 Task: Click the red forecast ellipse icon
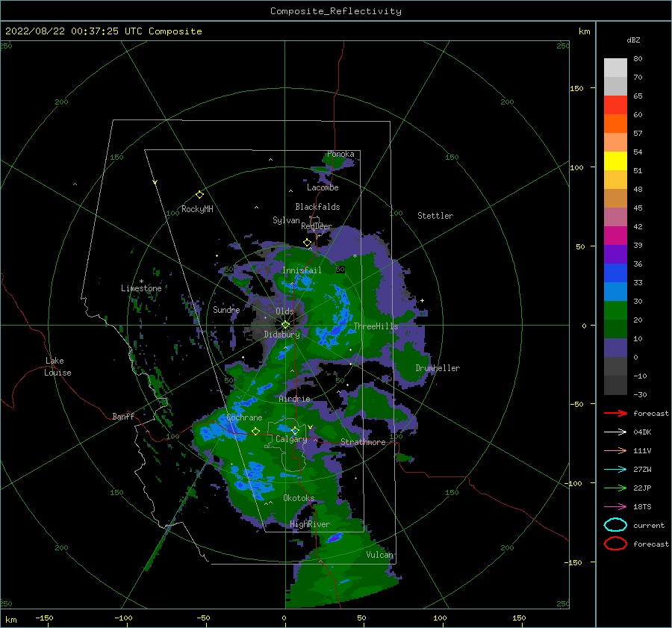(x=615, y=544)
